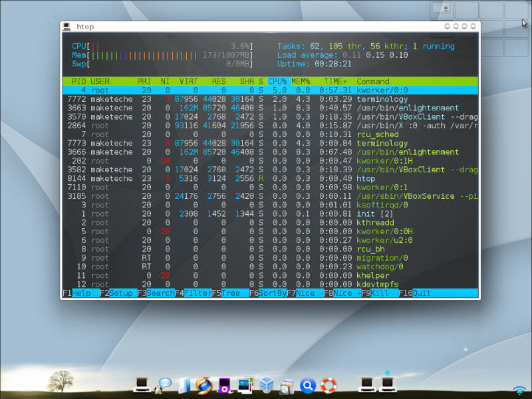Open the purple music player in the dock
The height and width of the screenshot is (399, 532).
(225, 386)
